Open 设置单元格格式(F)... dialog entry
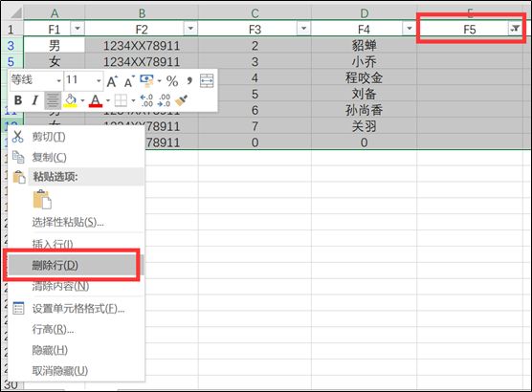Screen dimensions: 532x392 (x=77, y=309)
